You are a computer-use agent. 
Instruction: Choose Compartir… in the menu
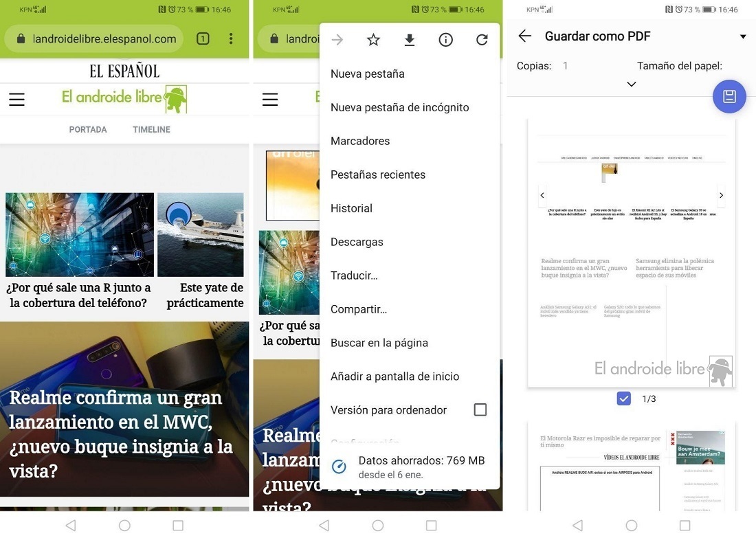click(x=409, y=310)
